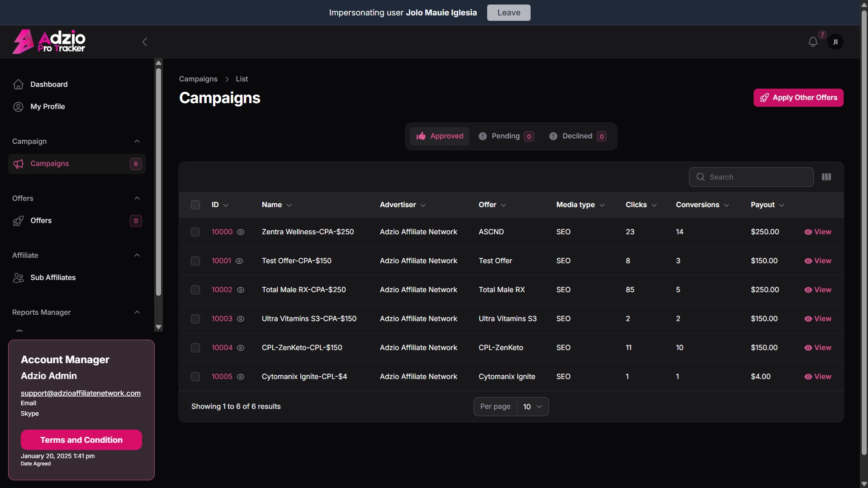Collapse the Reports Manager sidebar section

click(137, 313)
